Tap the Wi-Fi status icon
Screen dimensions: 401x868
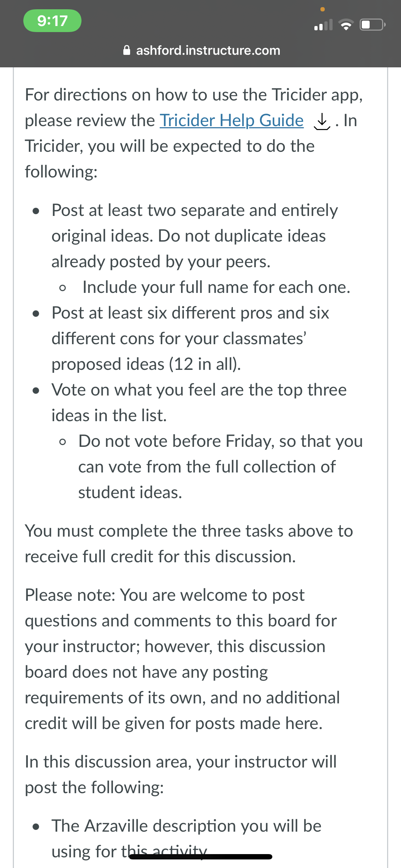tap(345, 25)
